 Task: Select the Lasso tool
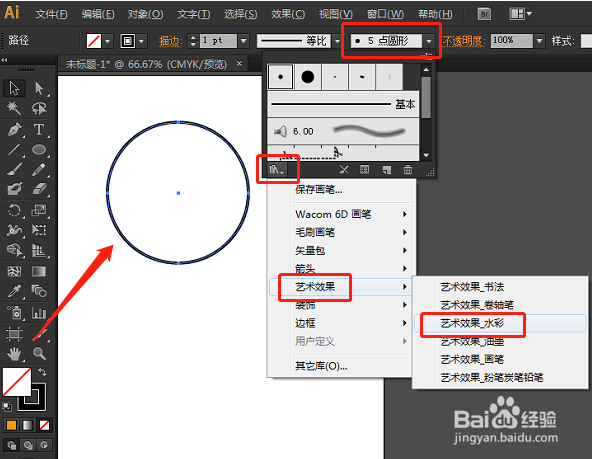[39, 109]
